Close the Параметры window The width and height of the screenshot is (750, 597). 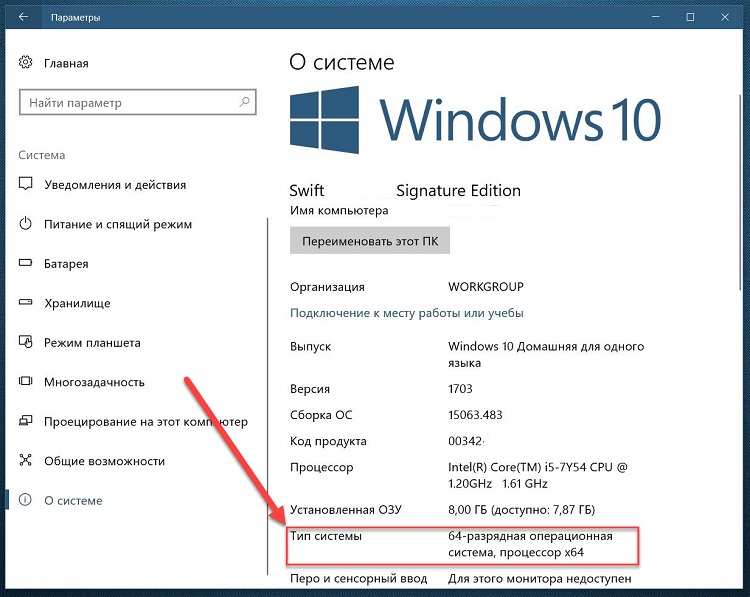[x=725, y=17]
